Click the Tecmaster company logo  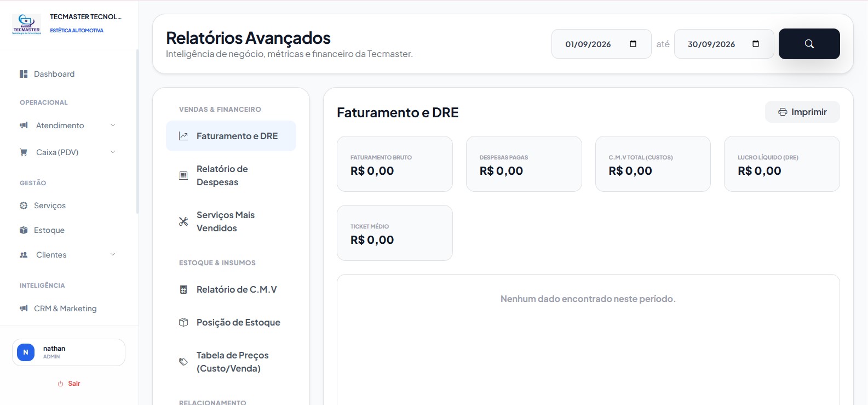point(26,24)
